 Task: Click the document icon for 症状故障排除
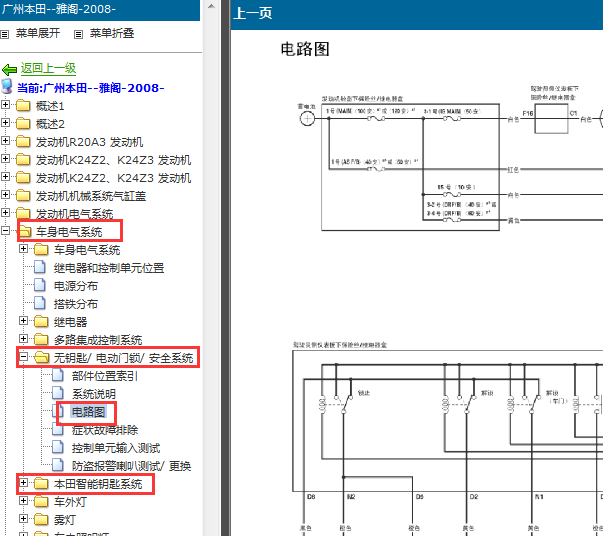[x=58, y=430]
